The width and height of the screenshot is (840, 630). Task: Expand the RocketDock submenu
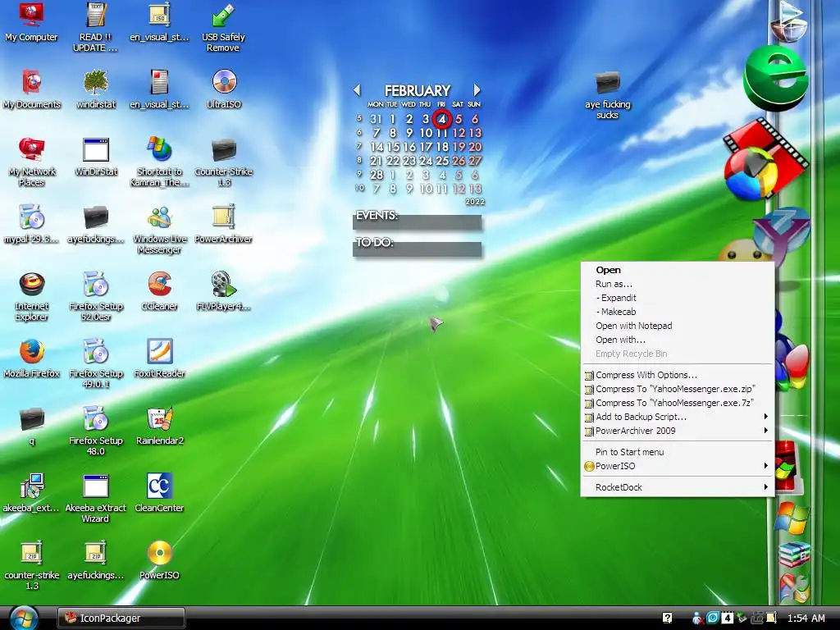(677, 487)
